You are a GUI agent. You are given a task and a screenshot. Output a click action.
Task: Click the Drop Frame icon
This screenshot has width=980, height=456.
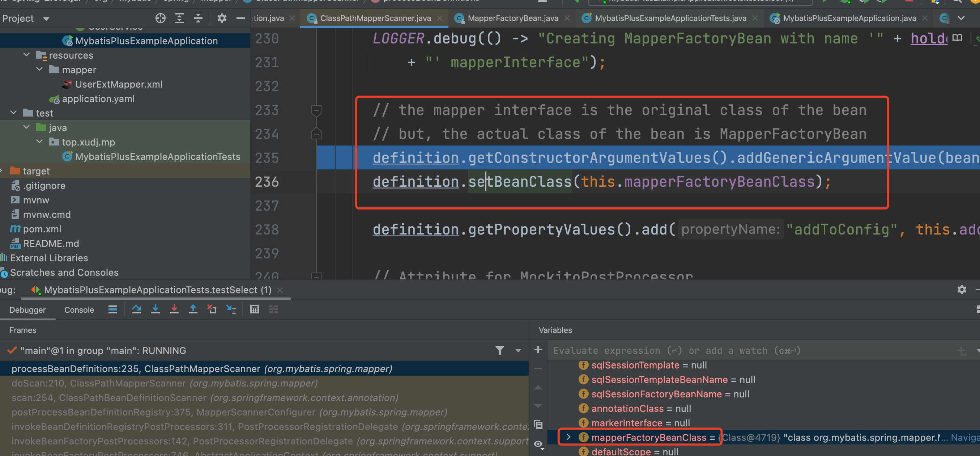(212, 309)
